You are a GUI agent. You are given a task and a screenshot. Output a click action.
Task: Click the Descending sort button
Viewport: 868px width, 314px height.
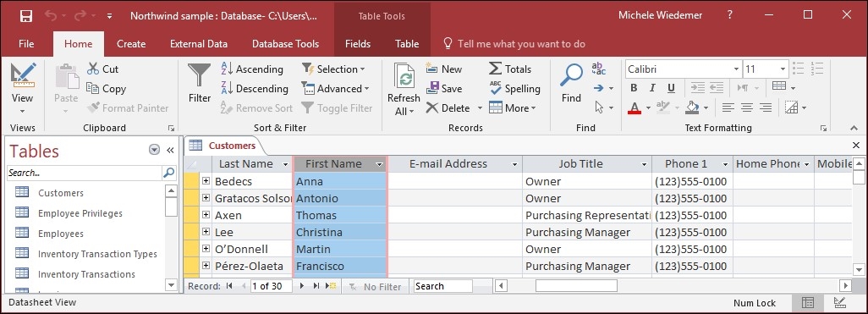(x=255, y=89)
